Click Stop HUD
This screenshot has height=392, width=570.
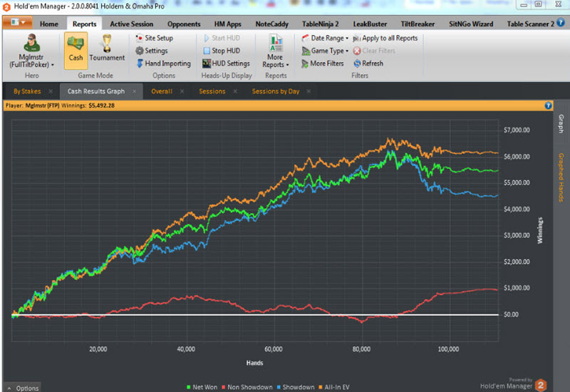pyautogui.click(x=222, y=51)
